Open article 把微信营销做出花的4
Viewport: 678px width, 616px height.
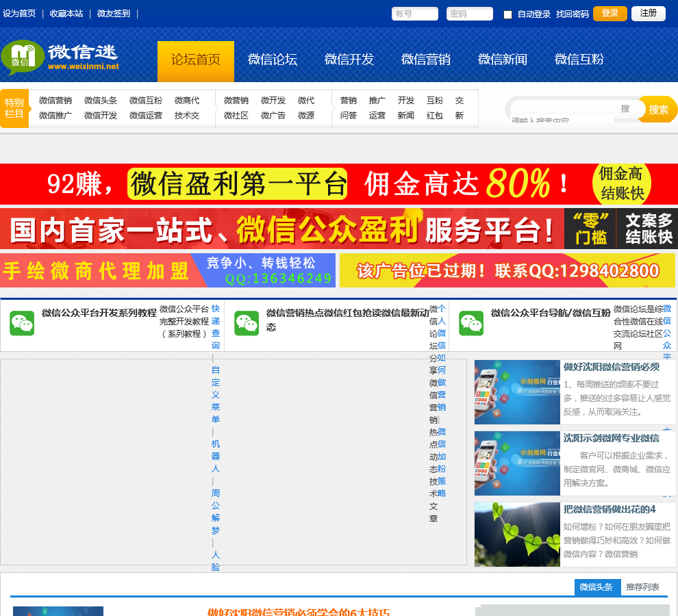click(610, 509)
